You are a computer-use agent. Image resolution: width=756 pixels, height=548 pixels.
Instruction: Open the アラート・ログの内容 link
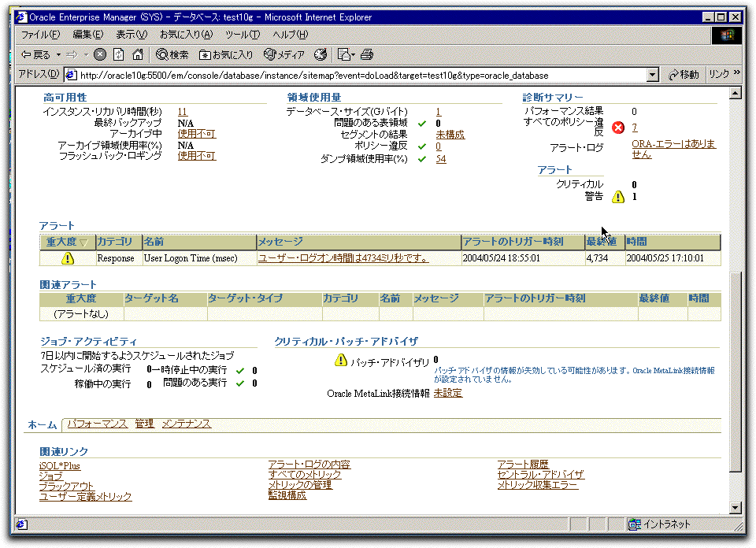coord(309,464)
